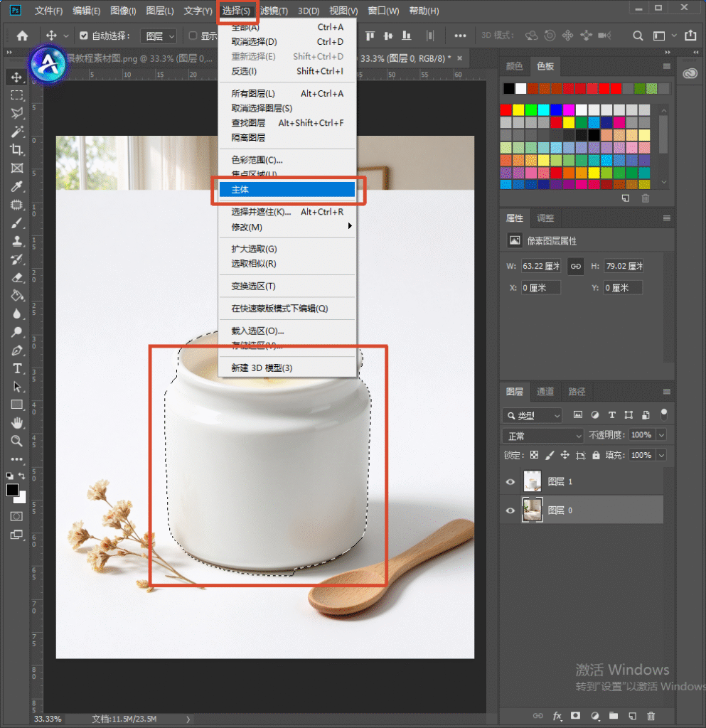Expand the 不透明度 opacity slider arrow
706x728 pixels.
[x=662, y=435]
